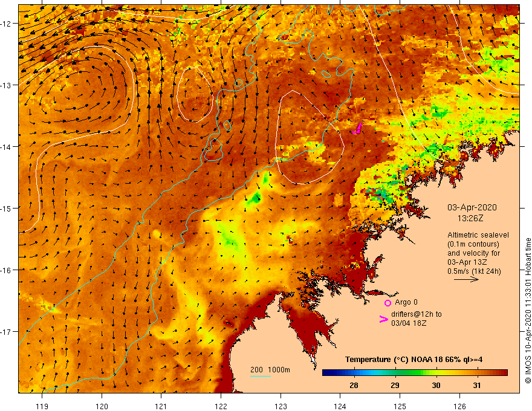The height and width of the screenshot is (411, 532).
Task: Click the longitude 120 axis label
Action: [102, 406]
